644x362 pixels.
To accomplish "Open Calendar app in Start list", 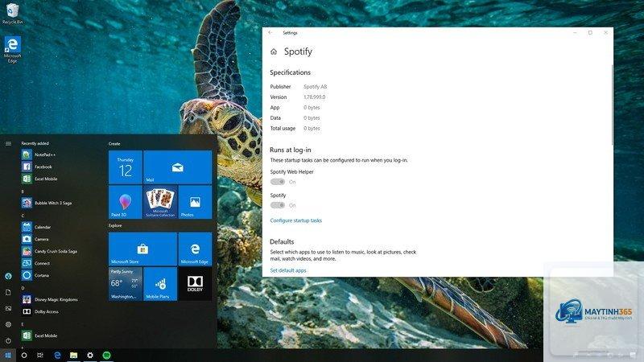I will coord(36,227).
